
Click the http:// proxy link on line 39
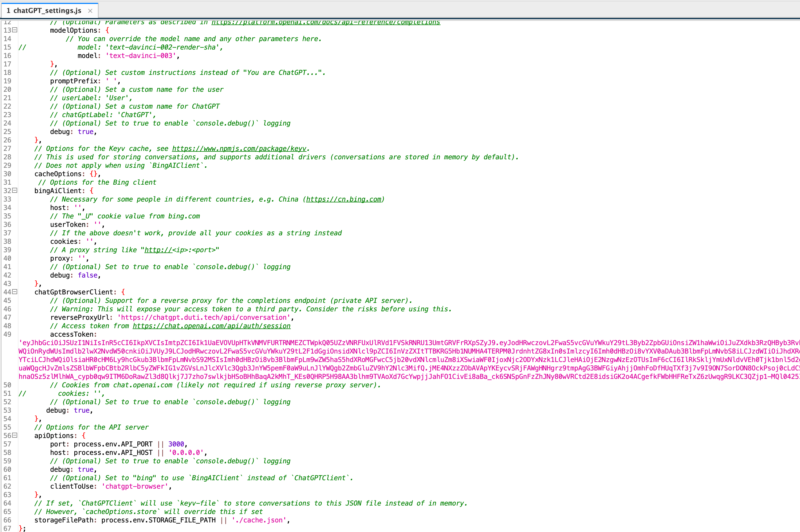click(x=158, y=250)
